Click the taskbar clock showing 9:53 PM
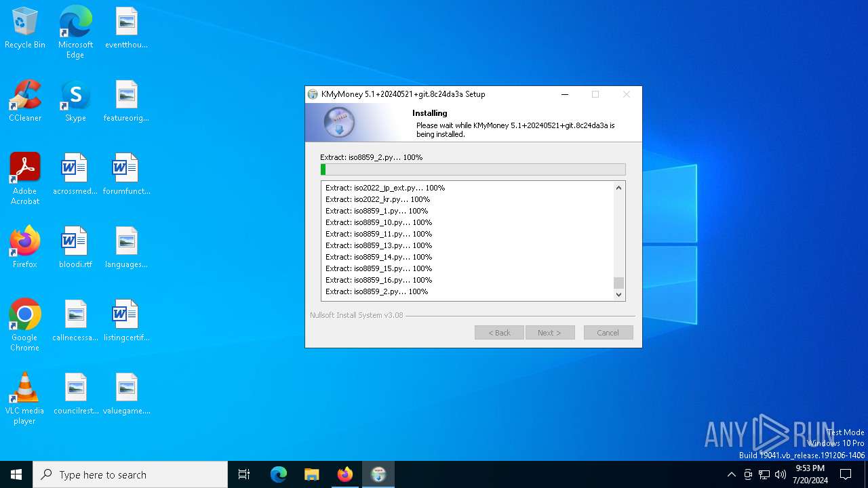 (x=810, y=474)
